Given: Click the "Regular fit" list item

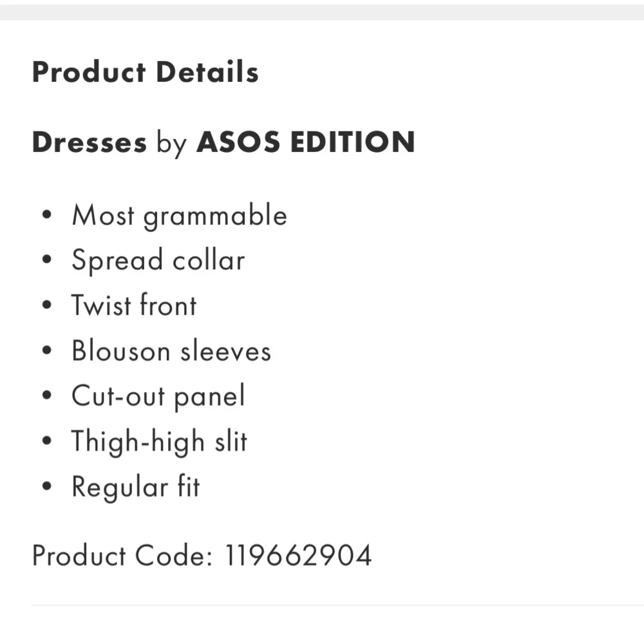Looking at the screenshot, I should pyautogui.click(x=135, y=487).
